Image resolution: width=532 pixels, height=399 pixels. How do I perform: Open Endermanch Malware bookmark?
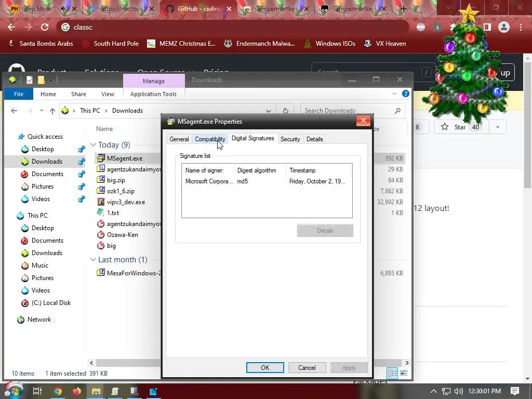[x=260, y=44]
